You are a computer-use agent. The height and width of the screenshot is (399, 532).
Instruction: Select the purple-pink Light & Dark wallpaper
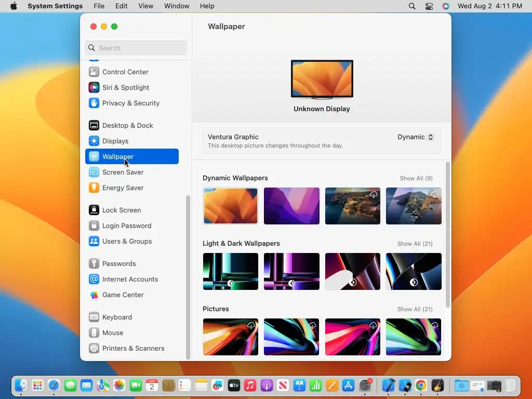click(x=291, y=271)
